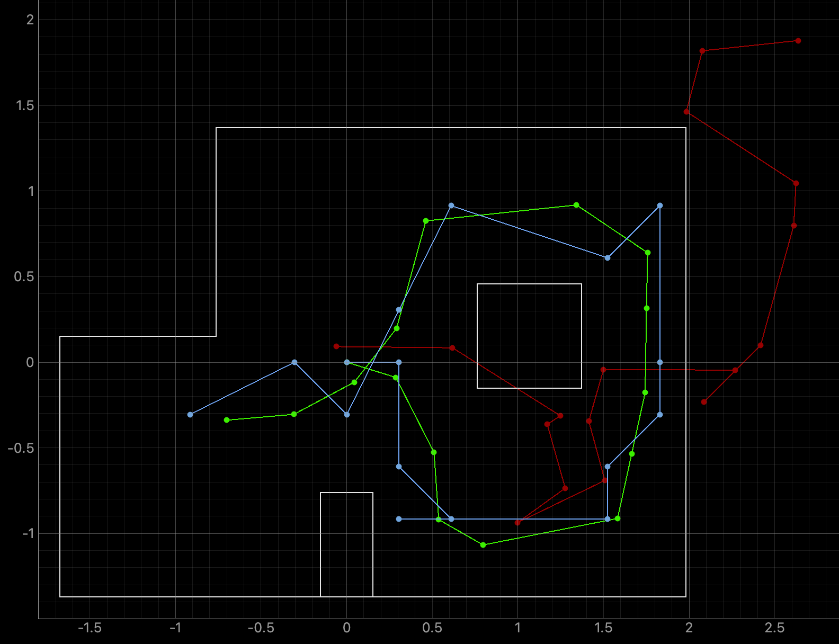Screen dimensions: 839x644
Task: Select the lowest red point near x=1
Action: (517, 523)
